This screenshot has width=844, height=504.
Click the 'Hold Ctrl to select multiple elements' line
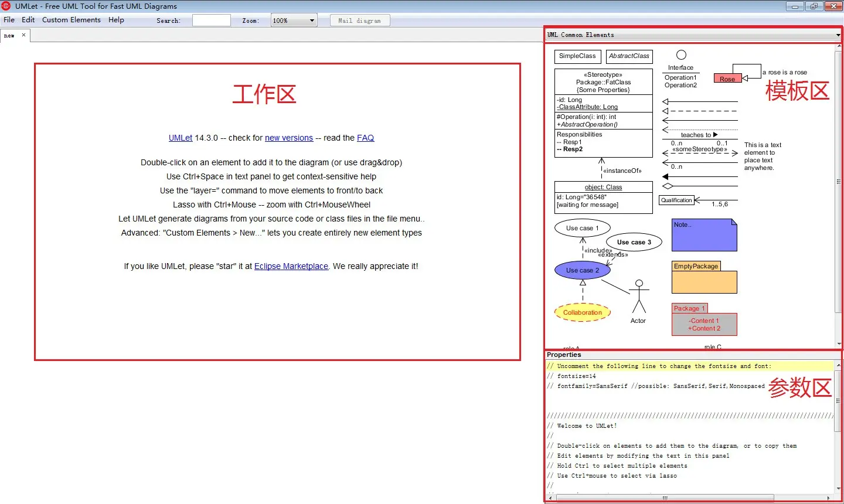click(617, 466)
